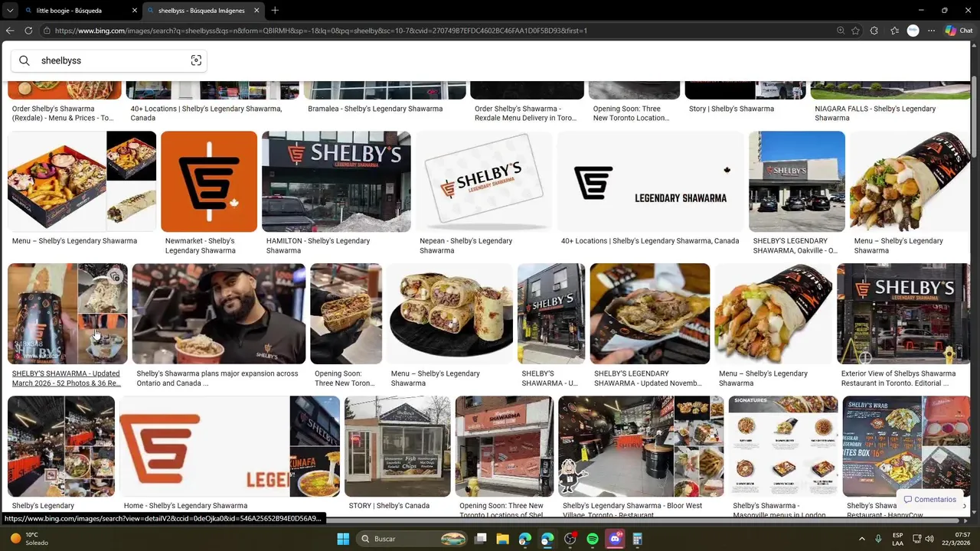980x551 pixels.
Task: Open the tab list chevron in the title bar
Action: [x=9, y=10]
